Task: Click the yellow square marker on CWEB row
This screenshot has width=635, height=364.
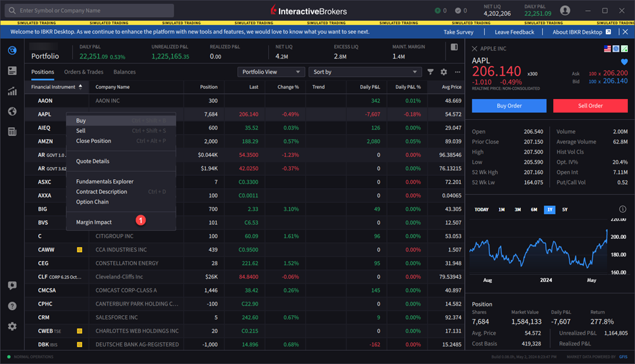Action: 79,331
